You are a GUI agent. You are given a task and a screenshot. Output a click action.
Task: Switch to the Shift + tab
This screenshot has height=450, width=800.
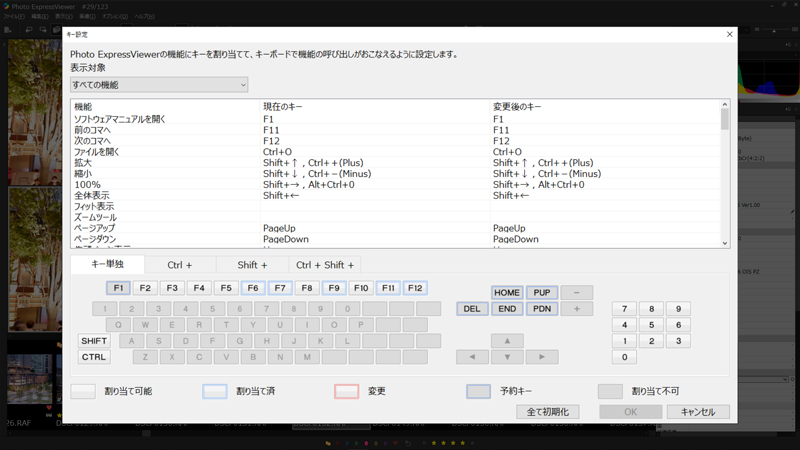[252, 265]
